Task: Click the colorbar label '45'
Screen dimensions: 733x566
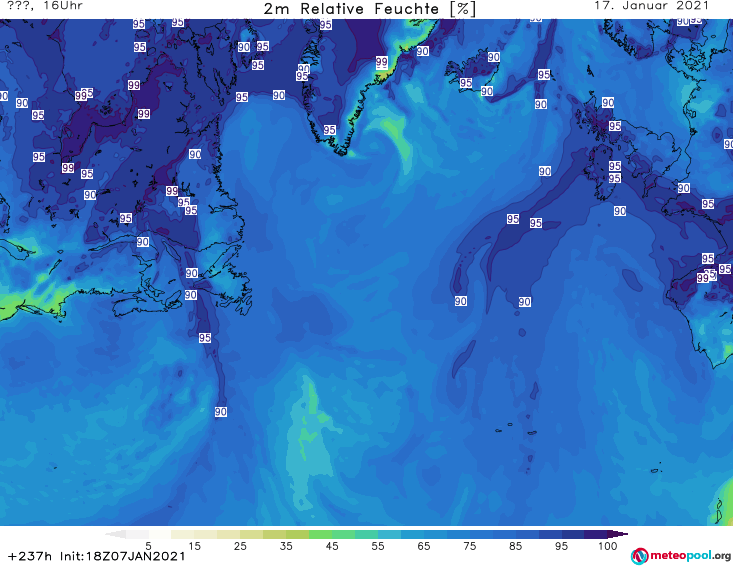Action: click(332, 546)
